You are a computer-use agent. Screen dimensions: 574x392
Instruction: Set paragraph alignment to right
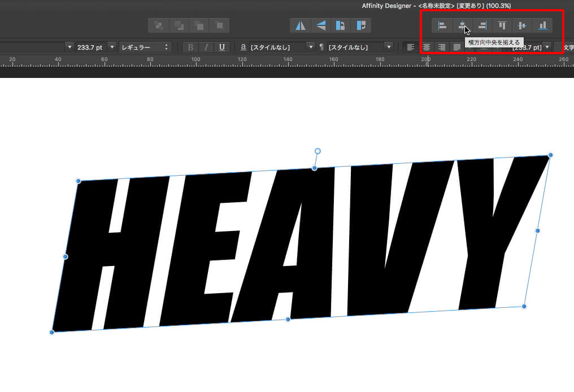[442, 47]
